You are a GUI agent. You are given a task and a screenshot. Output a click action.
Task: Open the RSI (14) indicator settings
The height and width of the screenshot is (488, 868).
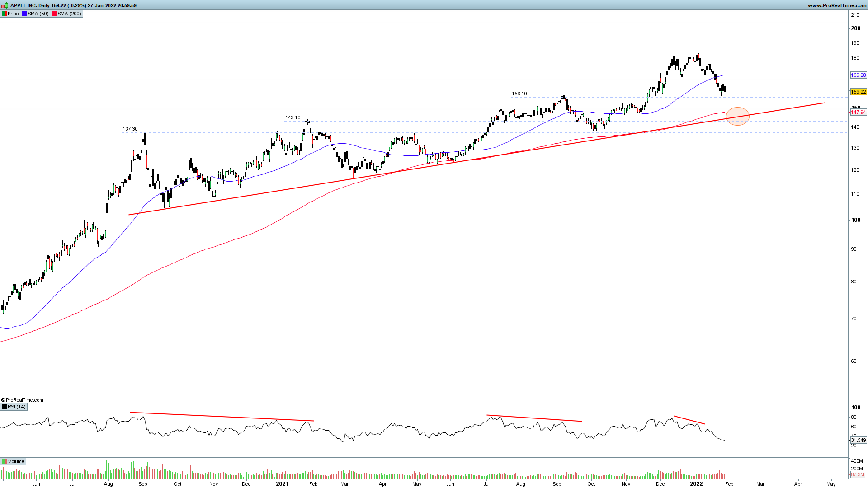coord(14,407)
